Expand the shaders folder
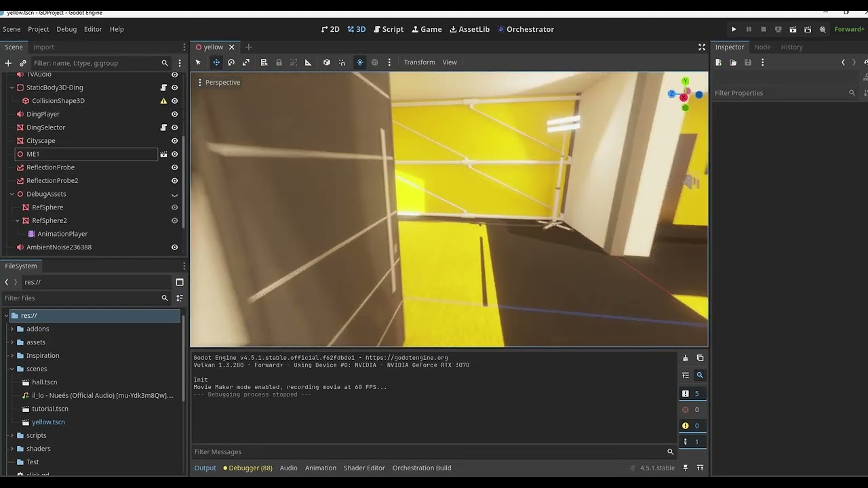 (x=12, y=449)
